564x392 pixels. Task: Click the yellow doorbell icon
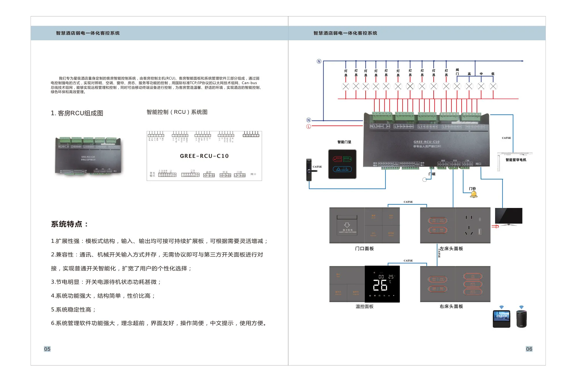click(x=474, y=195)
